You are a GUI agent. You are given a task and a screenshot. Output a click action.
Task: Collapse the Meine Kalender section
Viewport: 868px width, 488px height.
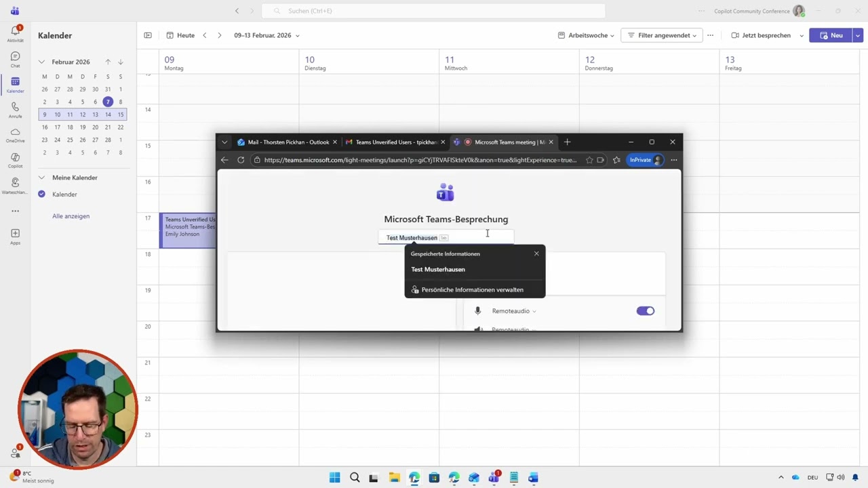pos(41,178)
